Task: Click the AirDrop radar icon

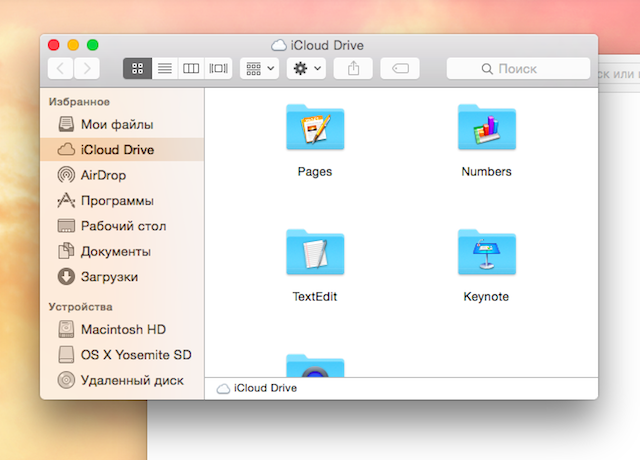Action: click(66, 175)
